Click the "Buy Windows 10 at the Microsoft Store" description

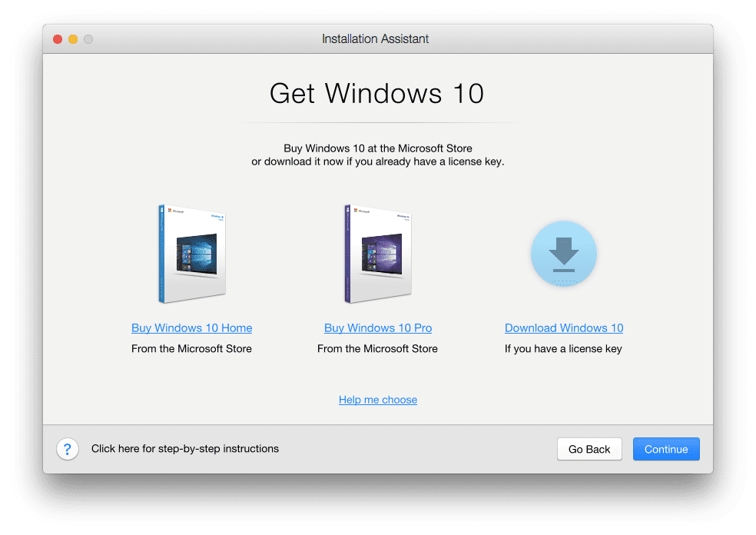[x=377, y=148]
